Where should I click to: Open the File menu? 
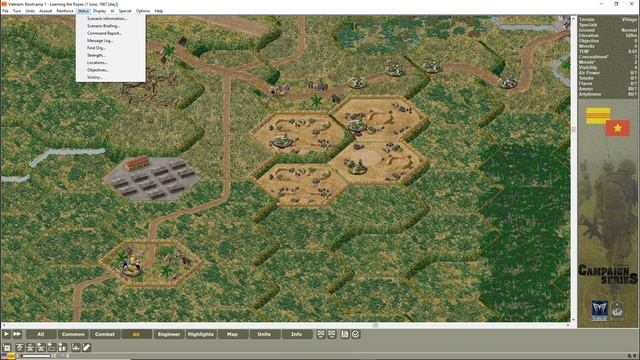tap(5, 11)
